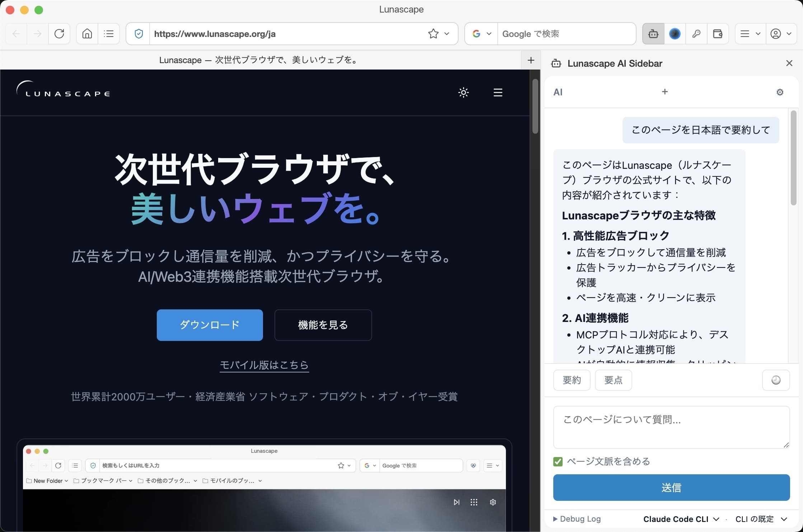803x532 pixels.
Task: Click the shield privacy icon in address bar
Action: (138, 34)
